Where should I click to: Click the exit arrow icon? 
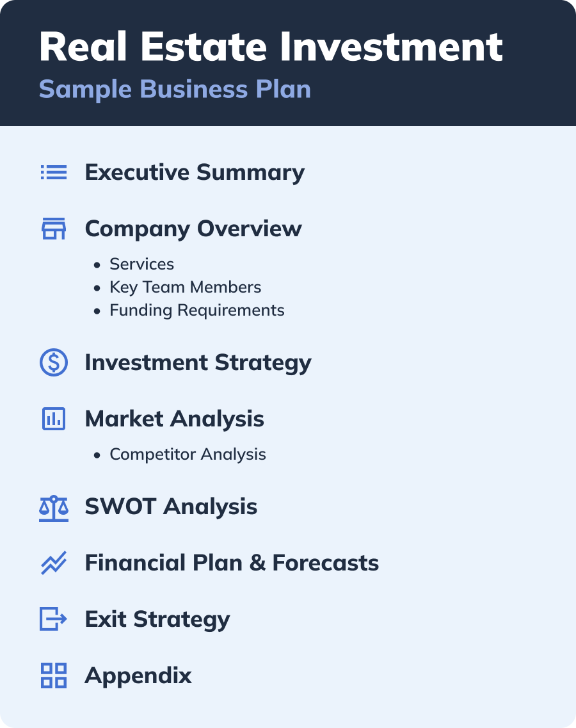point(54,619)
